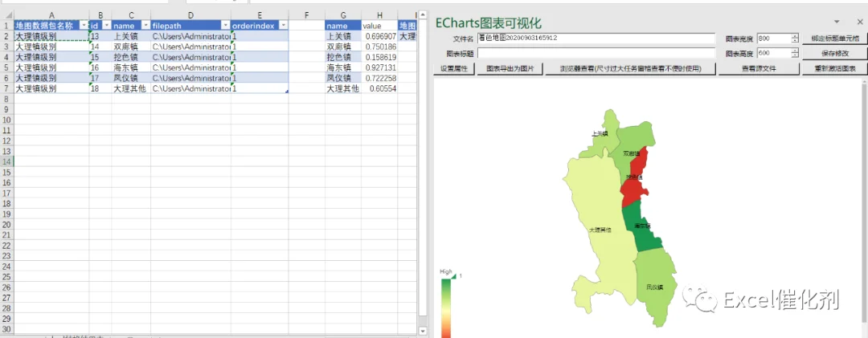Click the 重新激活图表 button
Image resolution: width=868 pixels, height=338 pixels.
(835, 68)
